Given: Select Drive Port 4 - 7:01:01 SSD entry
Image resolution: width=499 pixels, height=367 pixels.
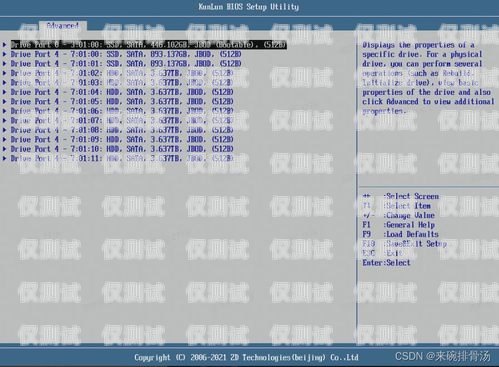Looking at the screenshot, I should click(x=126, y=63).
